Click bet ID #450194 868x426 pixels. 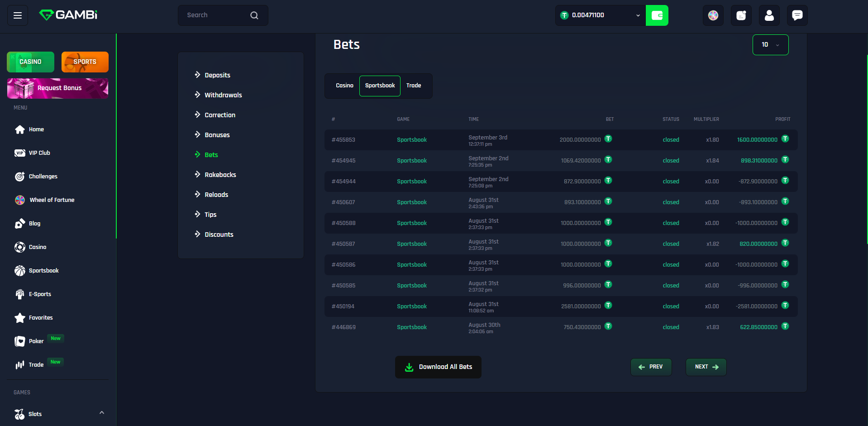point(343,306)
